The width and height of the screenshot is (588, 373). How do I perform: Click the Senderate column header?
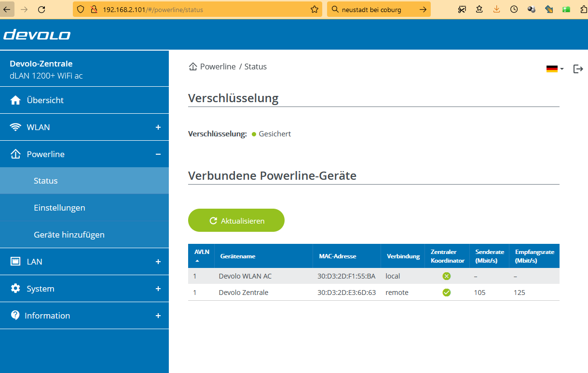coord(490,256)
